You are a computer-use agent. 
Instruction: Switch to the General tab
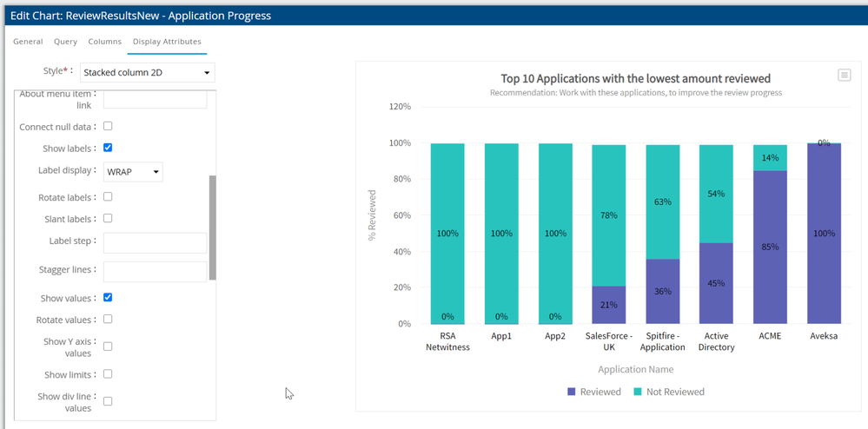(x=28, y=42)
